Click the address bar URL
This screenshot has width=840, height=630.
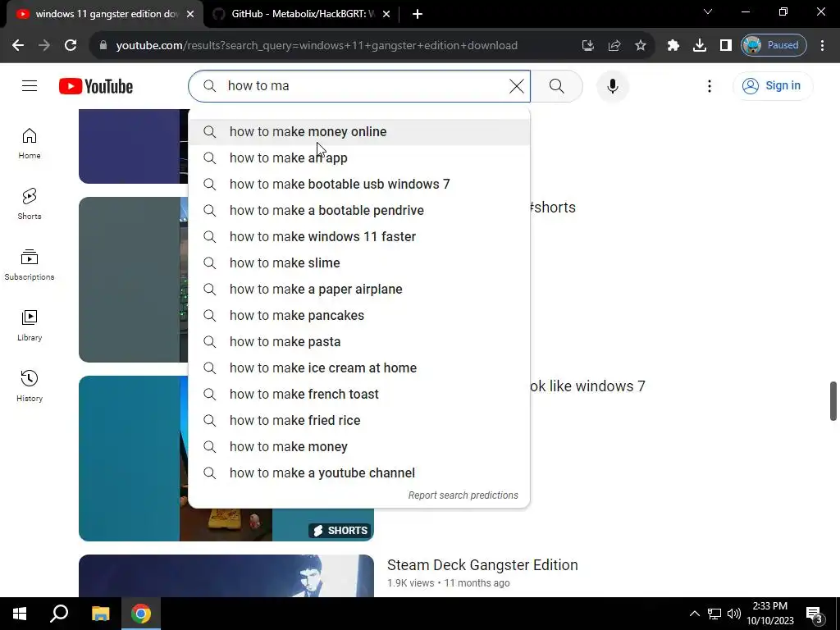[x=317, y=46]
